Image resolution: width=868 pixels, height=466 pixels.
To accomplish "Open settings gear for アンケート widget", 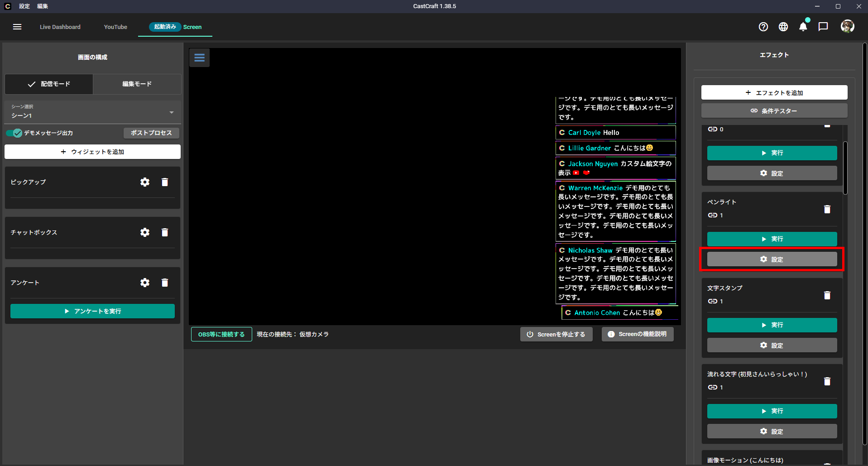I will tap(145, 283).
